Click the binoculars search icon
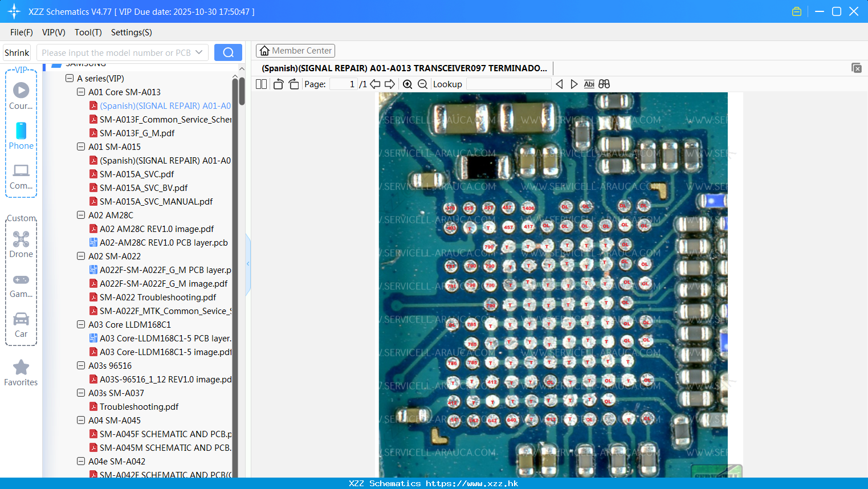This screenshot has height=489, width=868. [x=604, y=84]
